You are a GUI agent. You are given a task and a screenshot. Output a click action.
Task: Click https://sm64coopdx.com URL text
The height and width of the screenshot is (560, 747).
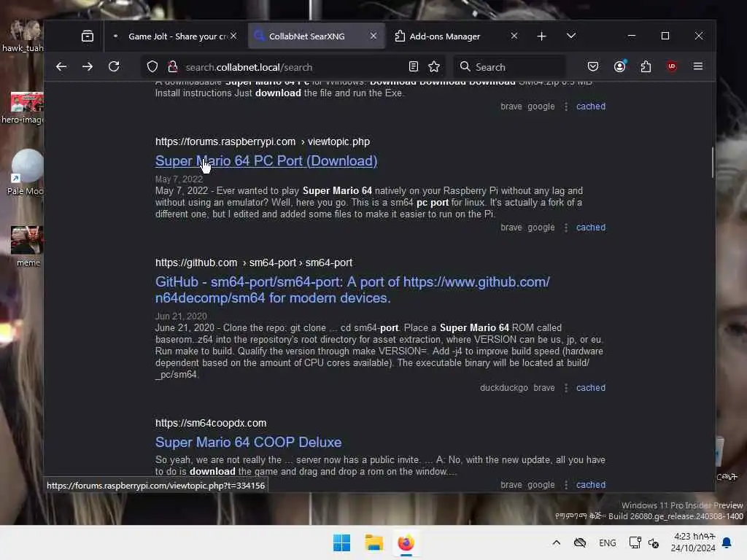coord(211,424)
